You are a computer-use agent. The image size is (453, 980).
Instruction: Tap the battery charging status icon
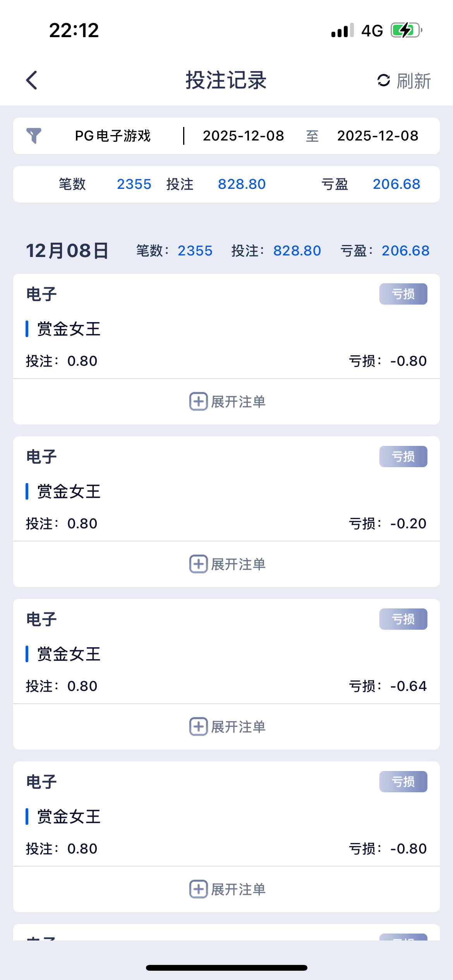406,30
